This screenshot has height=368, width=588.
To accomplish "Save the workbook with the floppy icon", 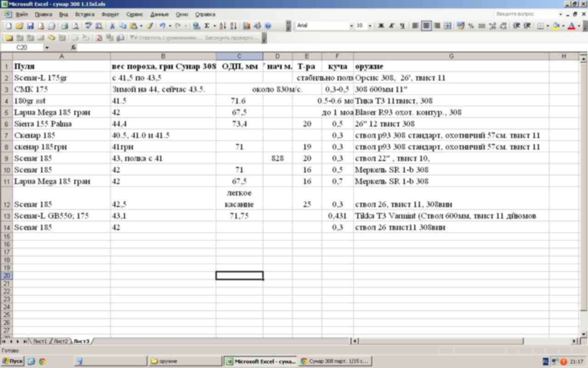I will [30, 26].
